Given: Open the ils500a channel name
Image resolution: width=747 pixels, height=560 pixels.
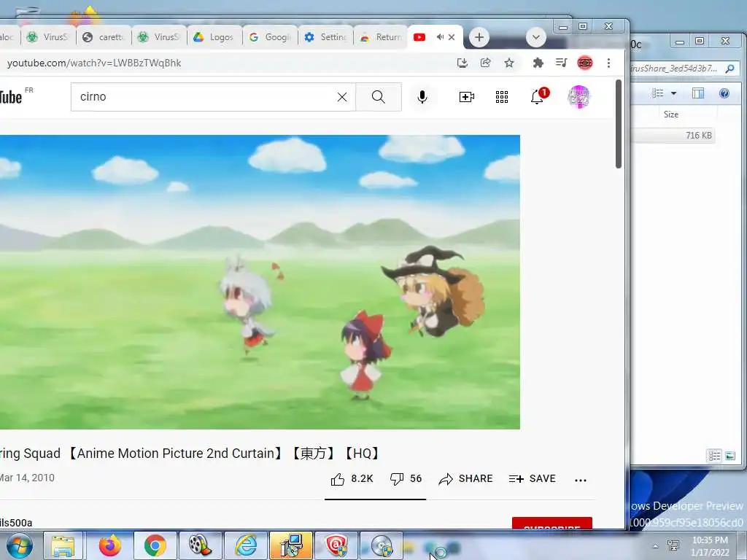Looking at the screenshot, I should click(x=16, y=523).
